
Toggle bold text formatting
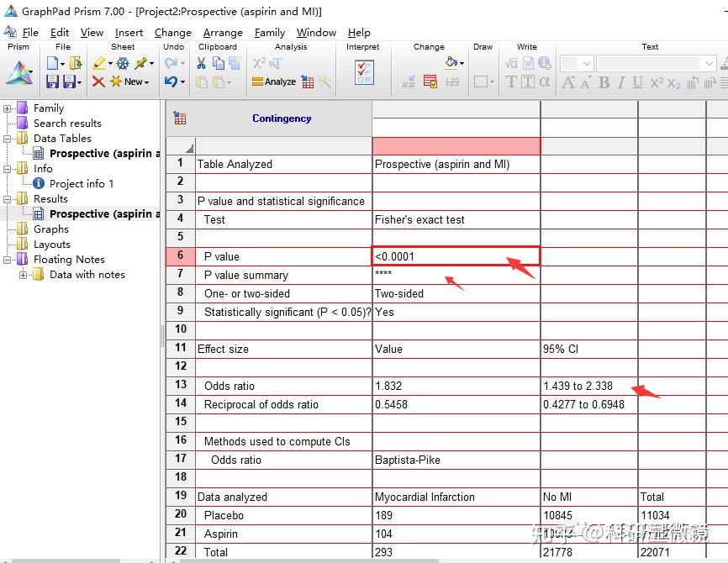pos(604,82)
